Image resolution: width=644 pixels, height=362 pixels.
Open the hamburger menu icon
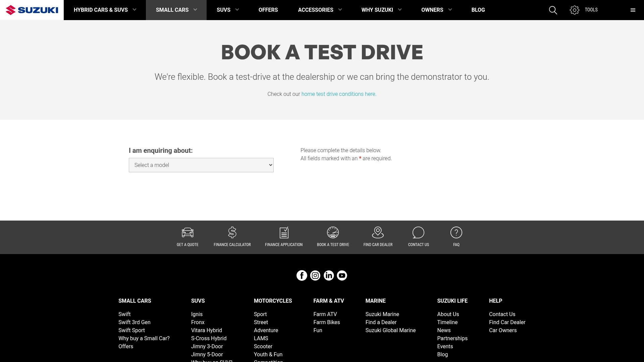pyautogui.click(x=633, y=10)
